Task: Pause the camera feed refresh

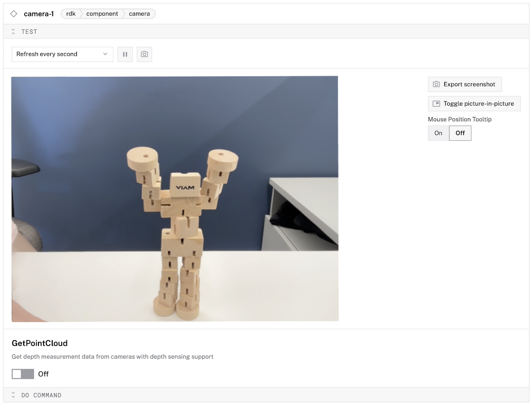Action: (x=125, y=54)
